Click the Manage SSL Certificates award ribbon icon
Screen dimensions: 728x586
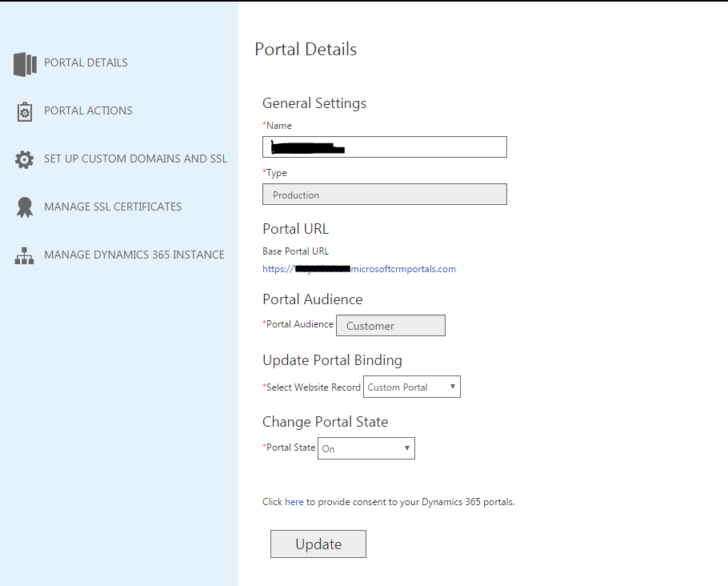(x=25, y=207)
